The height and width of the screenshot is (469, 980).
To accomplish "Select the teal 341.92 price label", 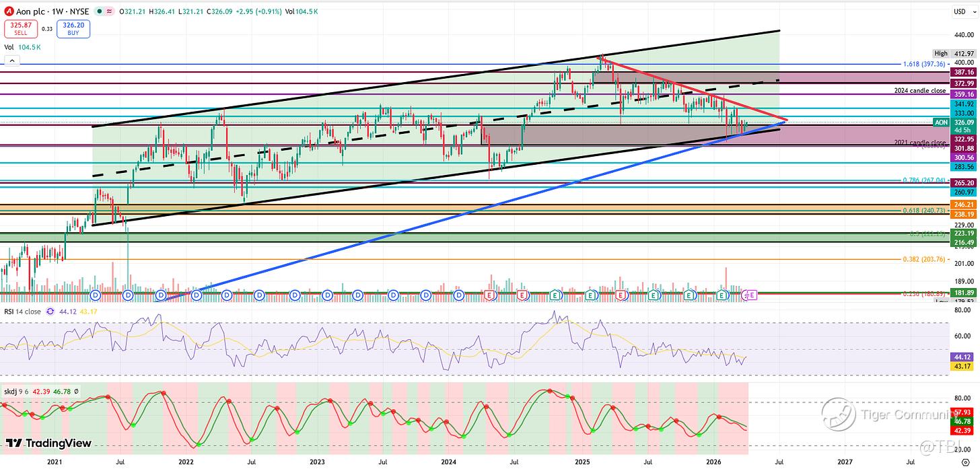I will coord(963,104).
